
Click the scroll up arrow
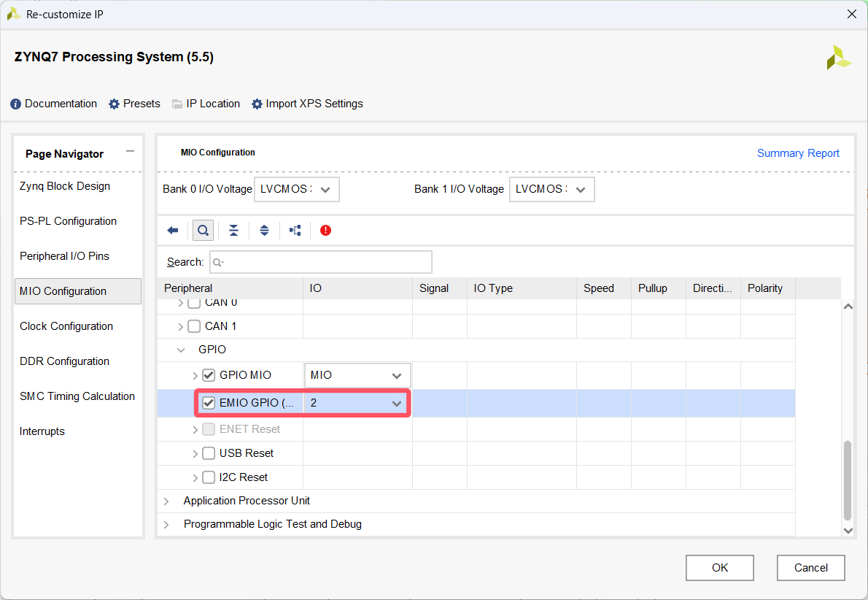(x=848, y=307)
